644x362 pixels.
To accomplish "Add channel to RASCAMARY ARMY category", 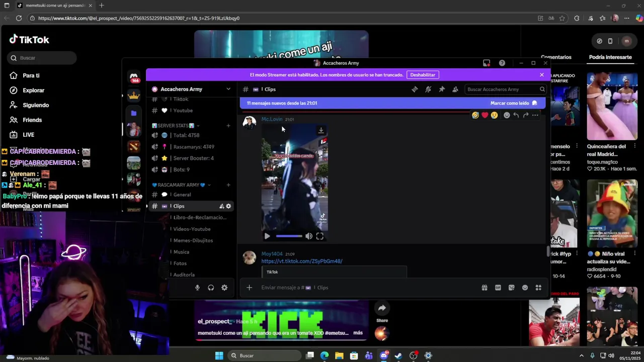I will pos(228,185).
